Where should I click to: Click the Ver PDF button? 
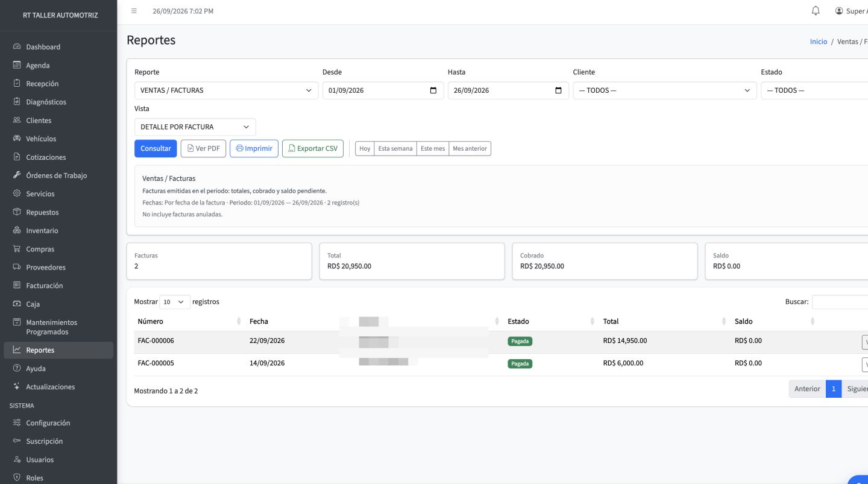(x=203, y=148)
